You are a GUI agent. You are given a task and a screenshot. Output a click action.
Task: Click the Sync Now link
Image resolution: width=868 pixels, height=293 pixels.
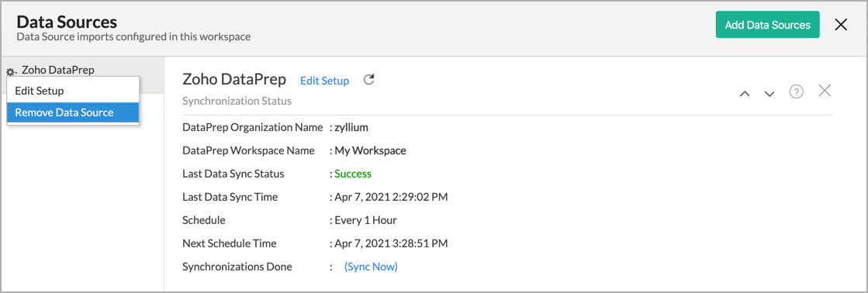[371, 267]
